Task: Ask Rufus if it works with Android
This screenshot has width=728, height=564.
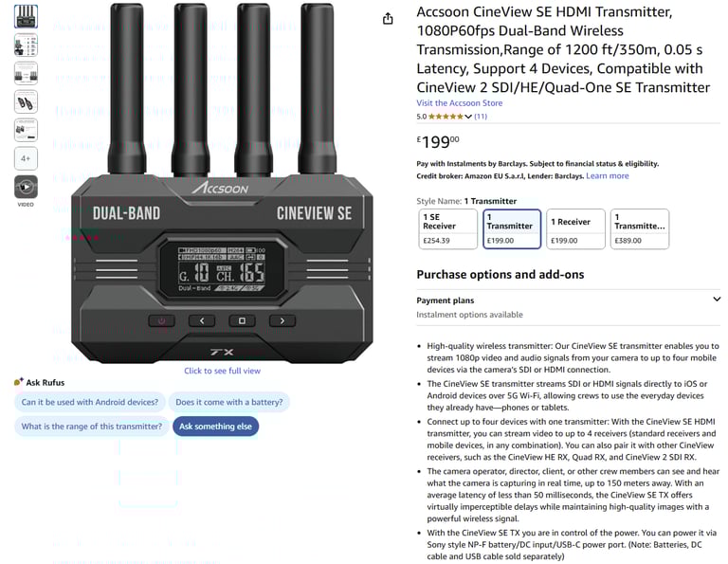Action: (90, 402)
